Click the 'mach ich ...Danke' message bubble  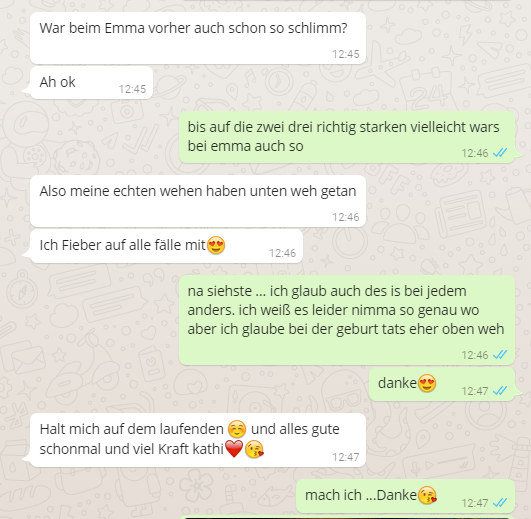click(405, 496)
